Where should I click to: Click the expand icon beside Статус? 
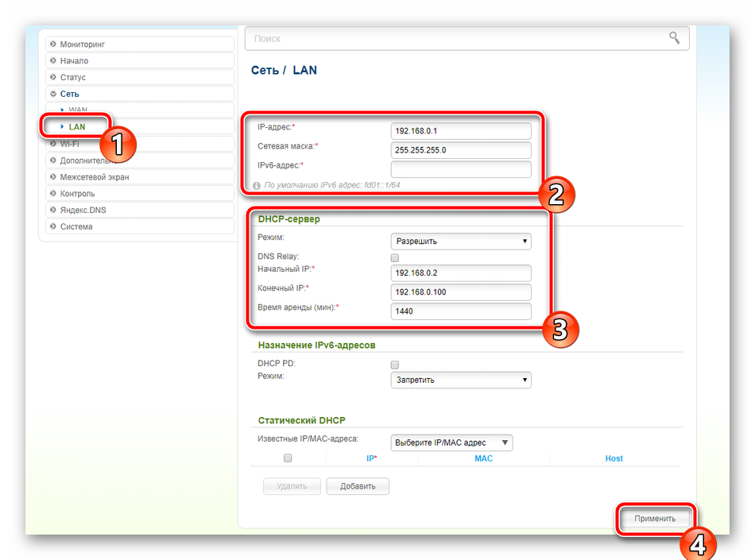[x=53, y=77]
